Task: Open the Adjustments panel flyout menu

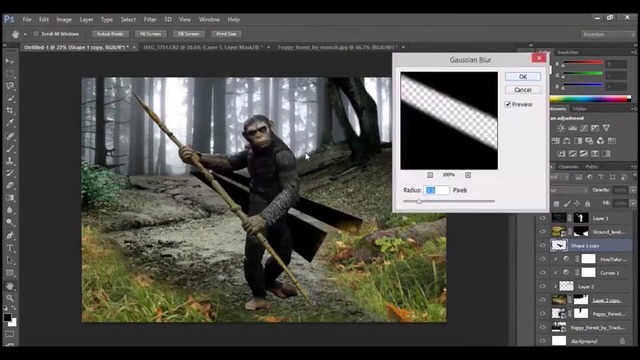Action: coord(633,109)
